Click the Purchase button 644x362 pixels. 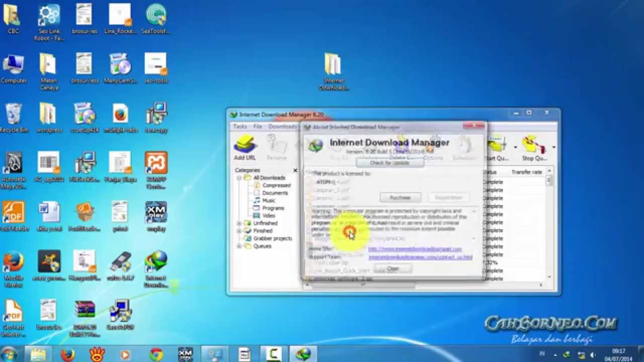pyautogui.click(x=400, y=198)
